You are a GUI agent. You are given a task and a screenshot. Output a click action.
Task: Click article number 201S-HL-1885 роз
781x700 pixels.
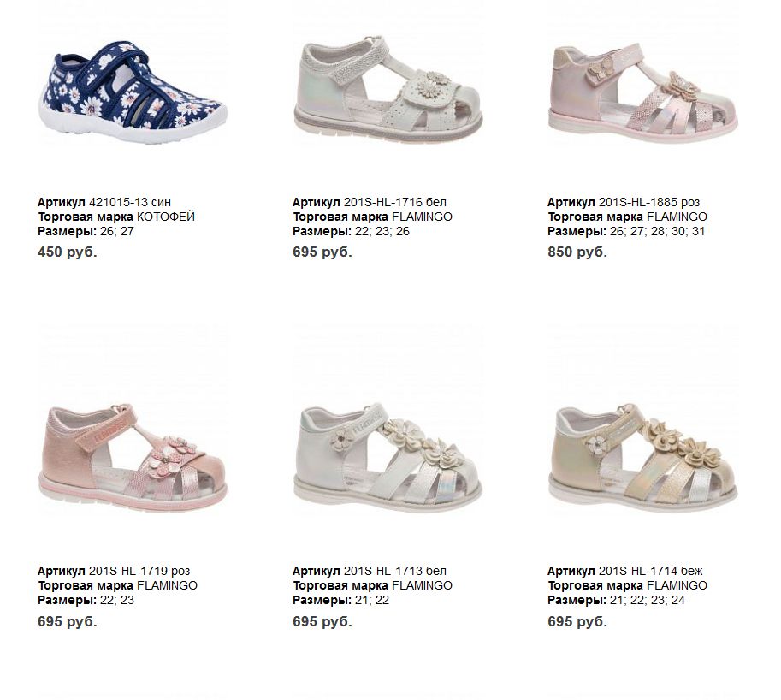(649, 202)
